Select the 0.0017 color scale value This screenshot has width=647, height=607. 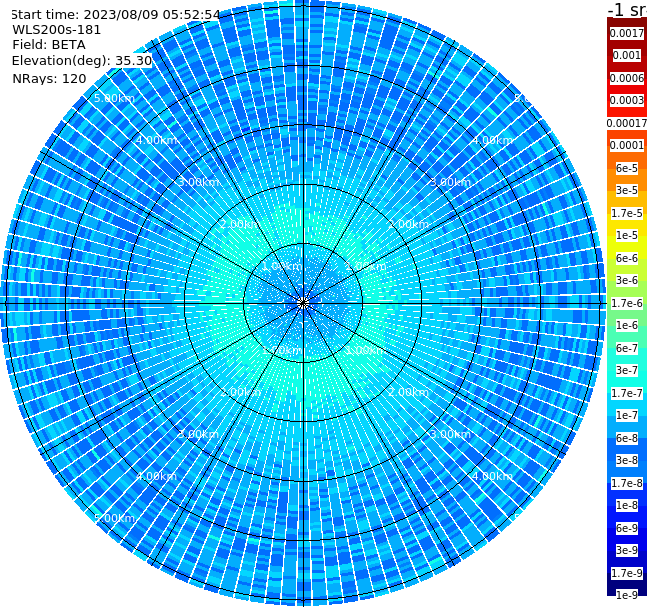click(x=627, y=33)
